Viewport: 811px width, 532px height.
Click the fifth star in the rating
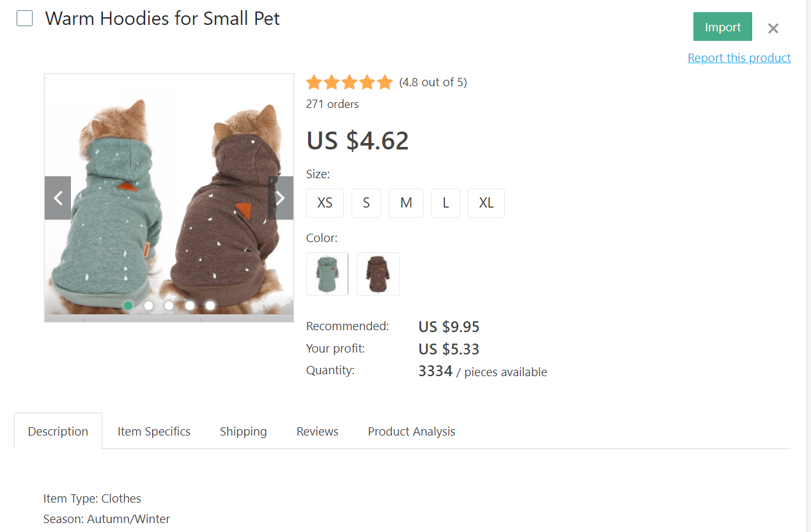click(384, 82)
